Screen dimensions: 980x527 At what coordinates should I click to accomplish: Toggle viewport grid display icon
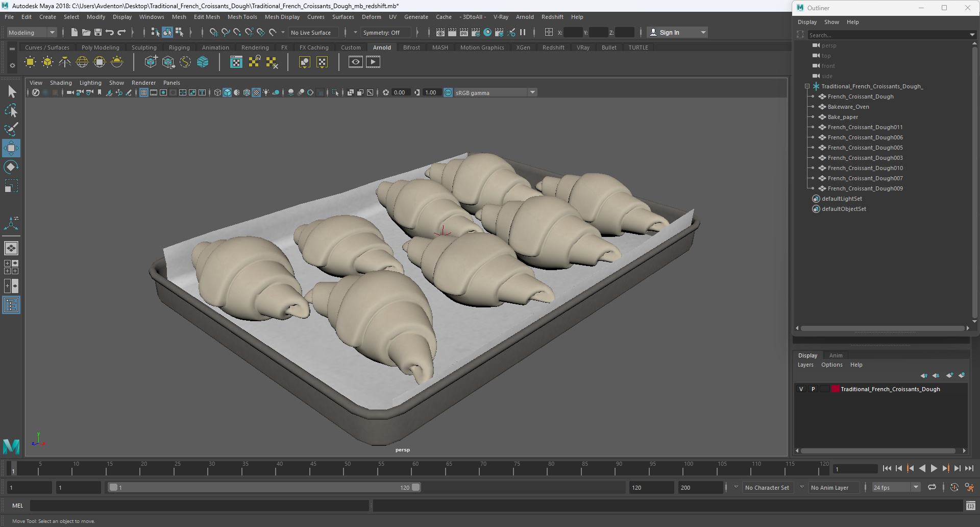click(x=144, y=92)
